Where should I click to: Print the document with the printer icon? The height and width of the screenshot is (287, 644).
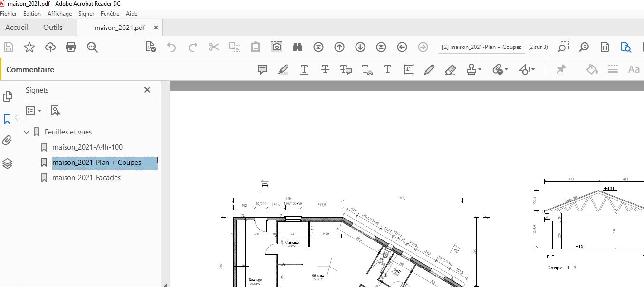click(71, 47)
